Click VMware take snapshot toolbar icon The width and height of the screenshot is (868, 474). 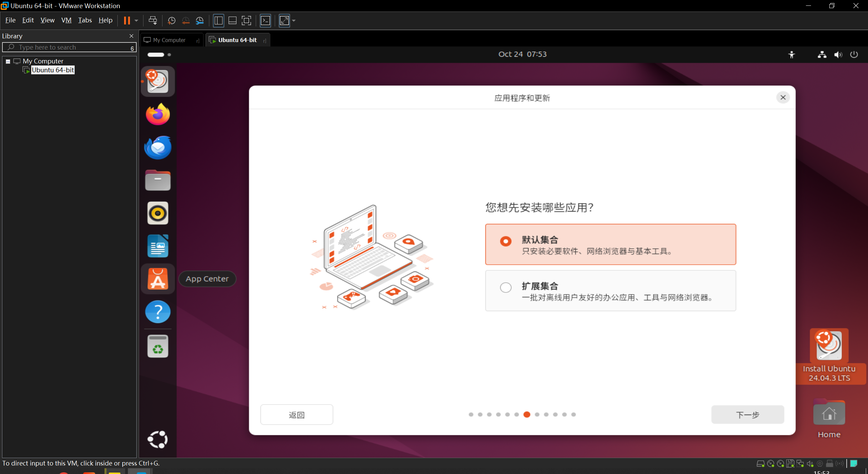tap(172, 21)
